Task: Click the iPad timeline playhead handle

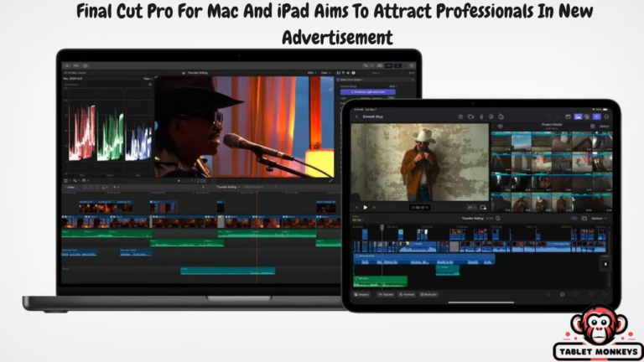Action: (382, 227)
